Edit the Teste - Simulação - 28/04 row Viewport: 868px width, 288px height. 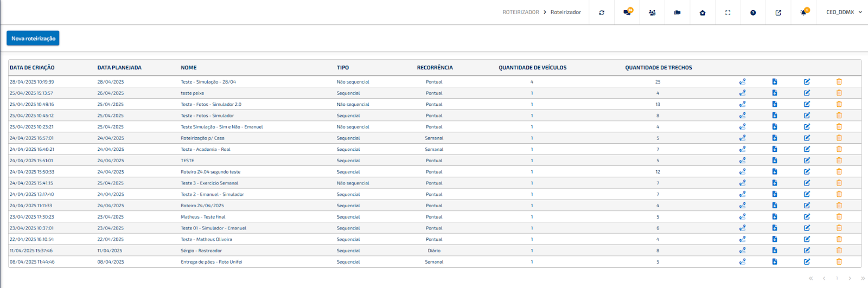(807, 82)
